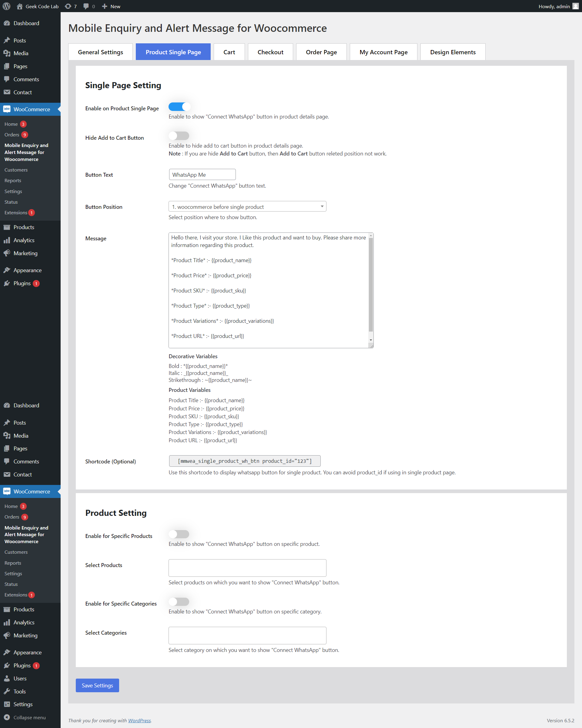
Task: Open Orders in the upper WooCommerce submenu
Action: click(12, 134)
